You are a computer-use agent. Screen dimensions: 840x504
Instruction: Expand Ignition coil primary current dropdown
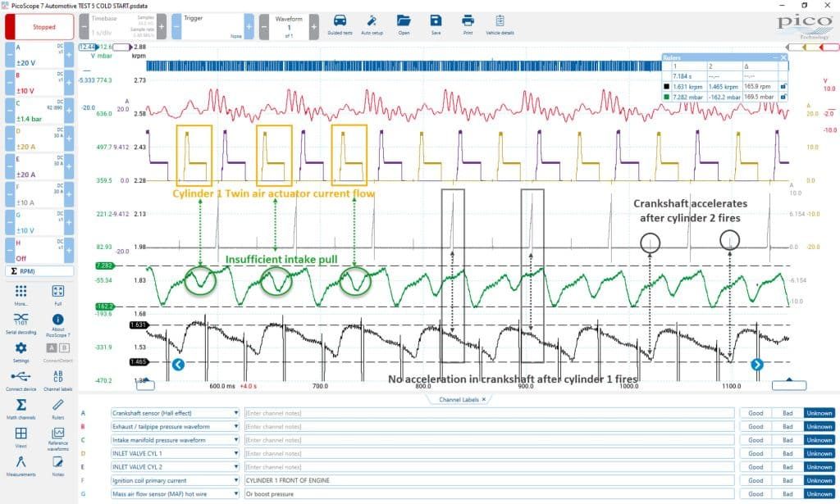[x=235, y=480]
